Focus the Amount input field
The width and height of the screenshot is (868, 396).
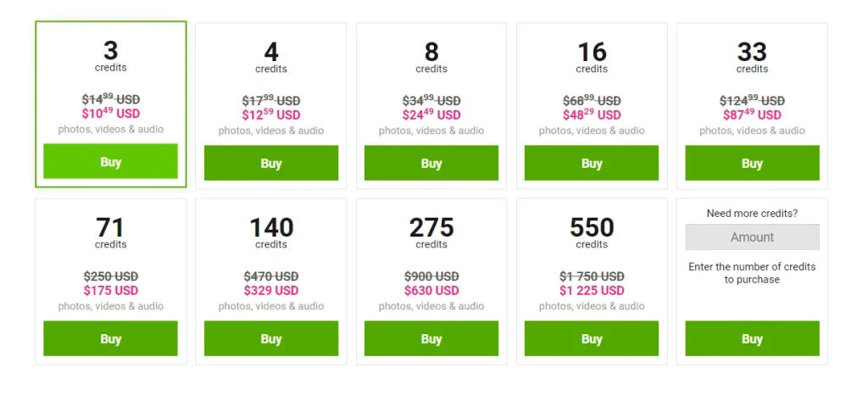coord(753,237)
